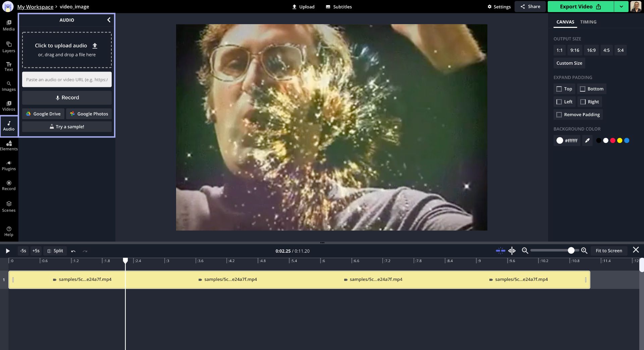Set background color to black
Screen dimensions: 644x350
599,141
